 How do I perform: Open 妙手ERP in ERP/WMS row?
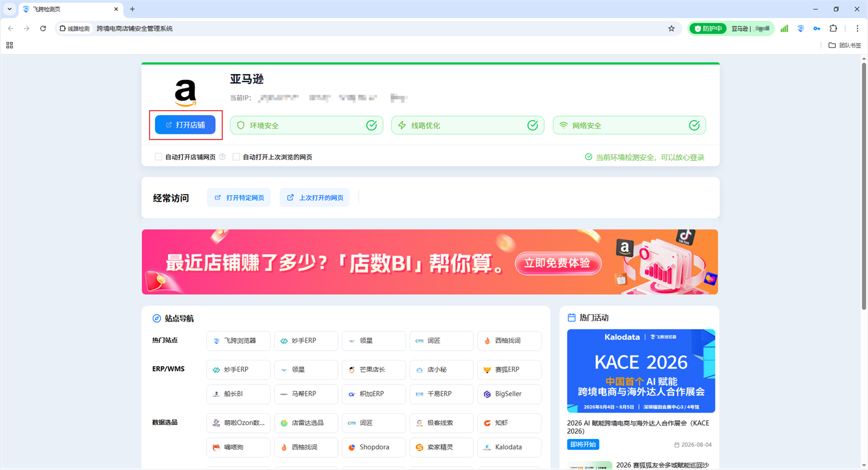tap(238, 370)
